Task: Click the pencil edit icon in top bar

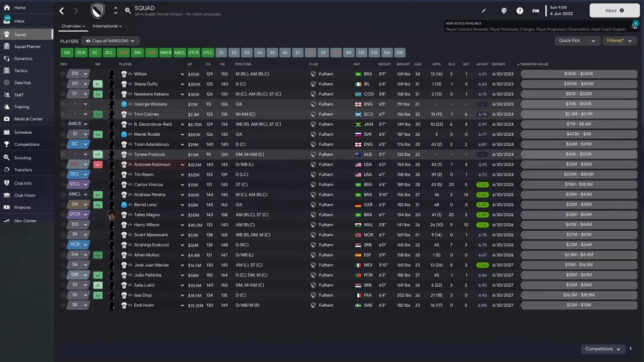Action: tap(484, 11)
